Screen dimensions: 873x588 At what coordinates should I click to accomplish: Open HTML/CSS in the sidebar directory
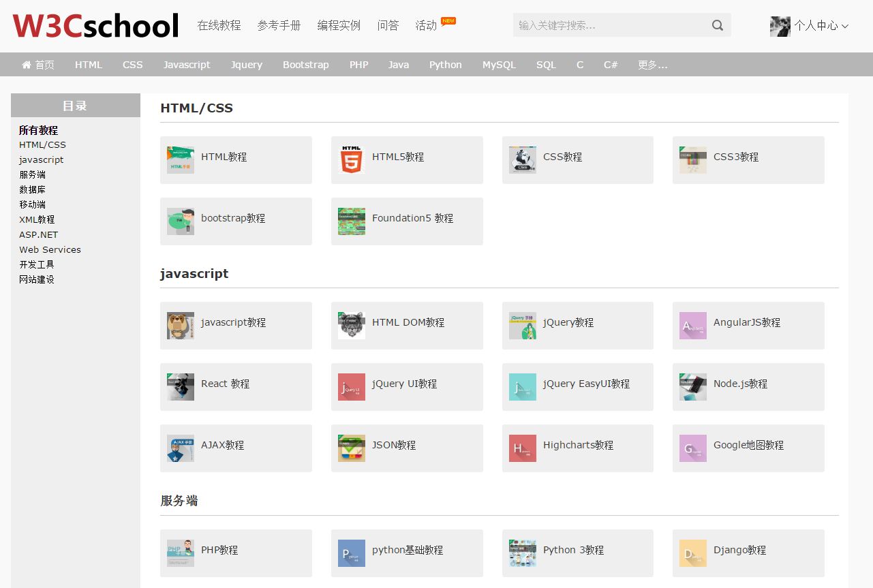[42, 144]
